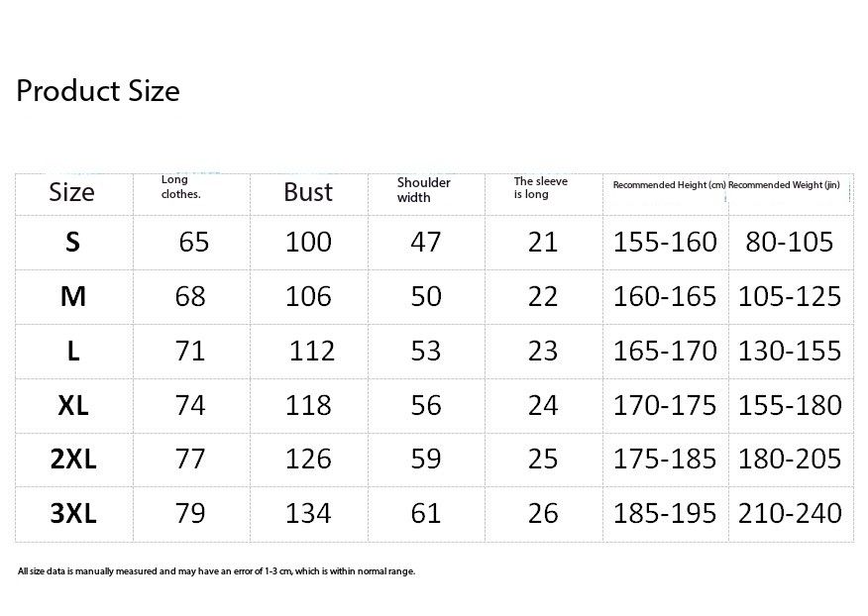Click the 80-105 weight range cell
This screenshot has height=616, width=868.
790,243
